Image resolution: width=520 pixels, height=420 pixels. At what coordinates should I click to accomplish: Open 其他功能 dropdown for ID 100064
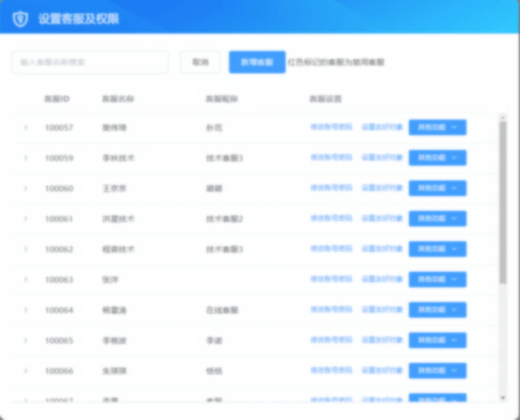point(437,310)
